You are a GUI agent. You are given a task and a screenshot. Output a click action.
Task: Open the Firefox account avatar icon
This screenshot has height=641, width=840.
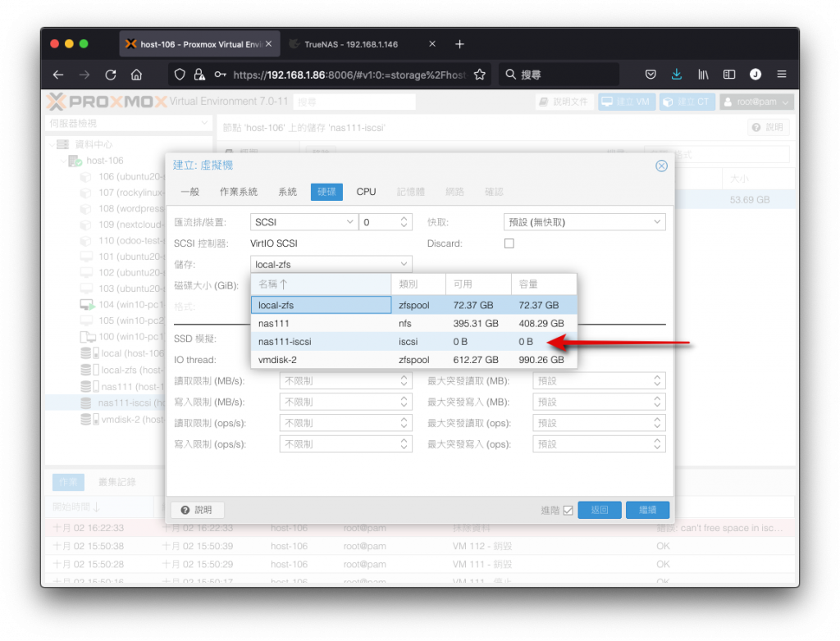click(x=756, y=75)
